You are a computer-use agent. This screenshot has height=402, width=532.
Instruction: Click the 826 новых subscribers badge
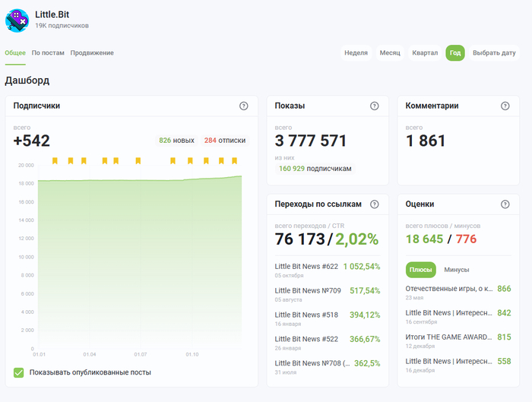(176, 141)
